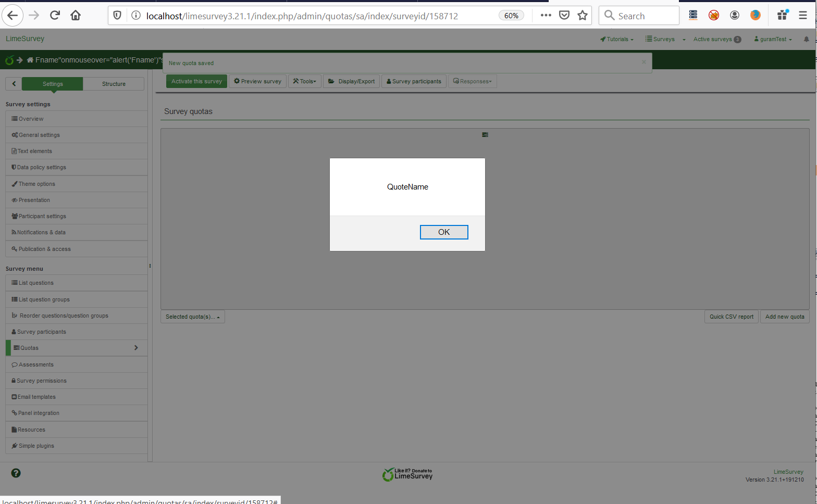Open the help question mark icon
This screenshot has height=504, width=817.
coord(16,473)
